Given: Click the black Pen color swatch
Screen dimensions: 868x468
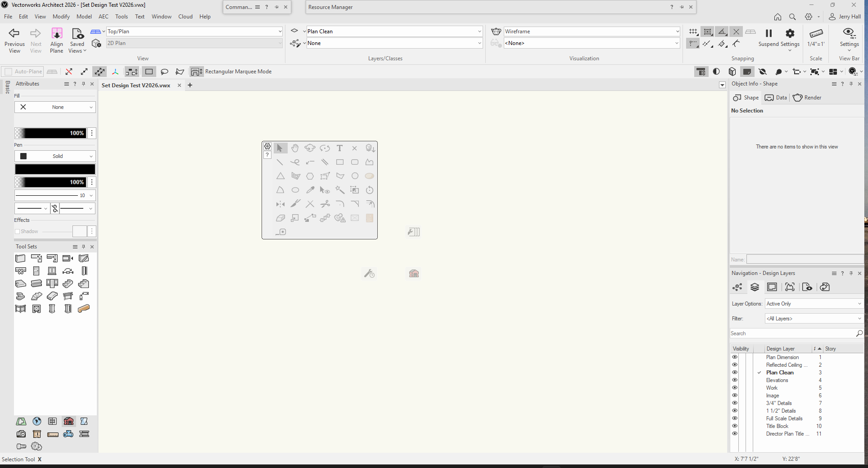Looking at the screenshot, I should tap(55, 169).
